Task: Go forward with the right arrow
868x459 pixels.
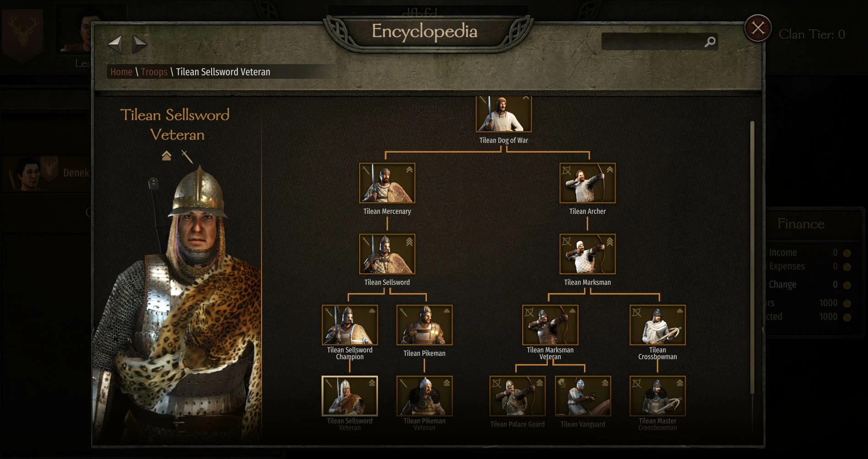Action: click(139, 44)
